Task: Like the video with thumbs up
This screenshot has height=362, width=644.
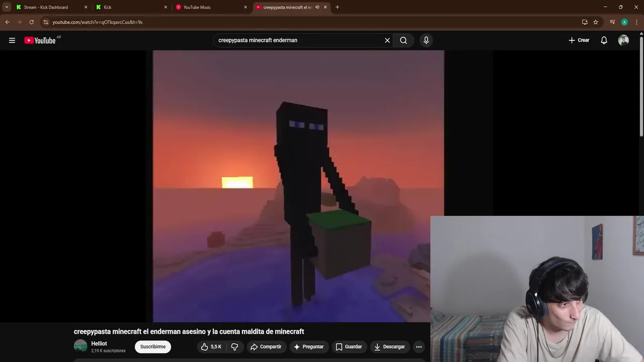Action: (x=211, y=346)
